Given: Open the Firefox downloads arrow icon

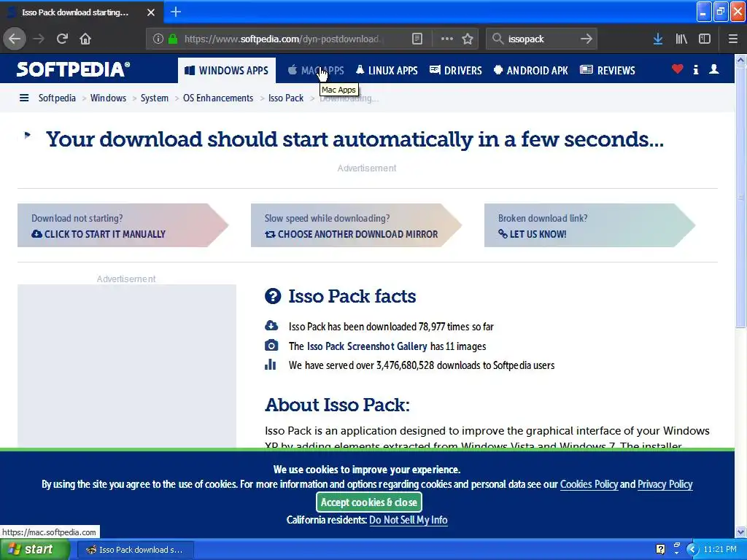Looking at the screenshot, I should (x=658, y=39).
